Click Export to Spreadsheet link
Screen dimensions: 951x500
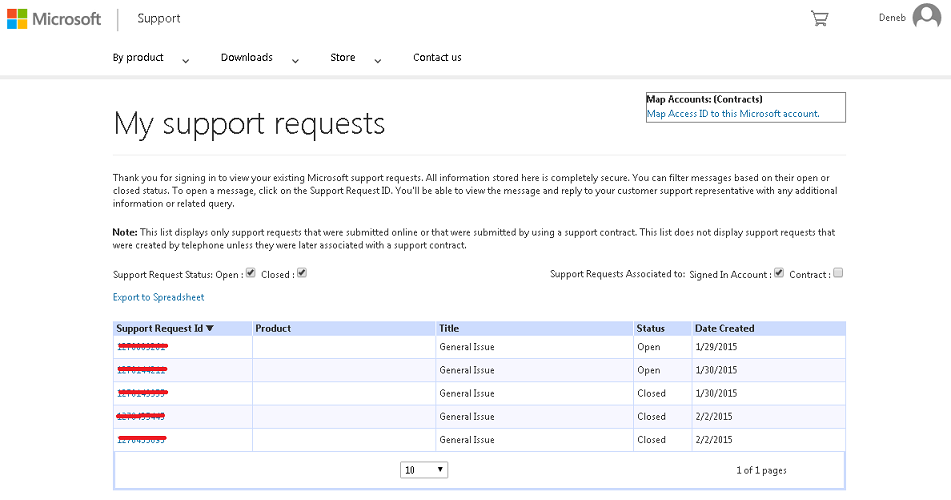point(158,297)
